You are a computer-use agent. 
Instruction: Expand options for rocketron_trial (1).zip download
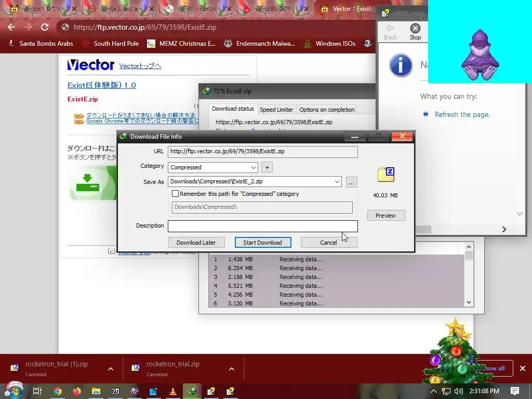click(x=111, y=369)
